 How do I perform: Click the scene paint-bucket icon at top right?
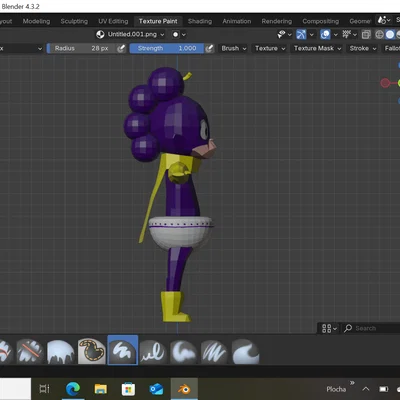point(382,20)
